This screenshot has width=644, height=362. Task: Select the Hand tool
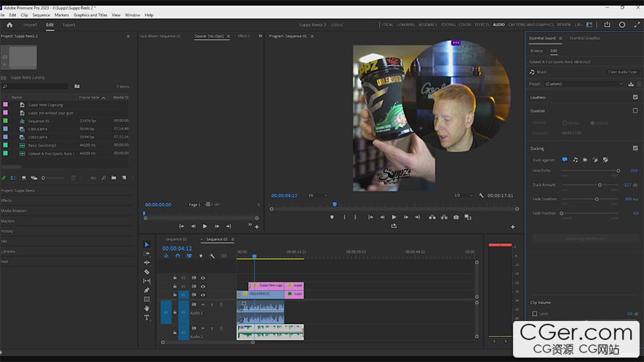(146, 308)
